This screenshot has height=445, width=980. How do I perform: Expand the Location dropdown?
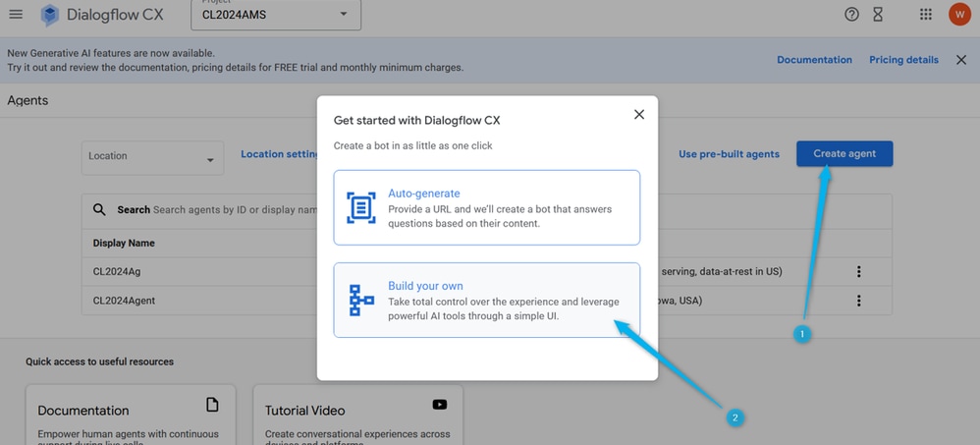click(152, 157)
